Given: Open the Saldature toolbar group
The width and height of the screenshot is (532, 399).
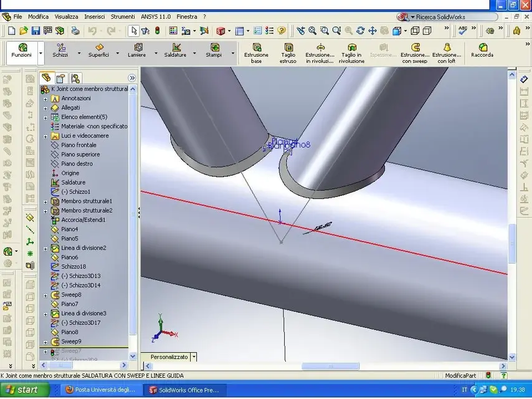Looking at the screenshot, I should click(x=176, y=50).
